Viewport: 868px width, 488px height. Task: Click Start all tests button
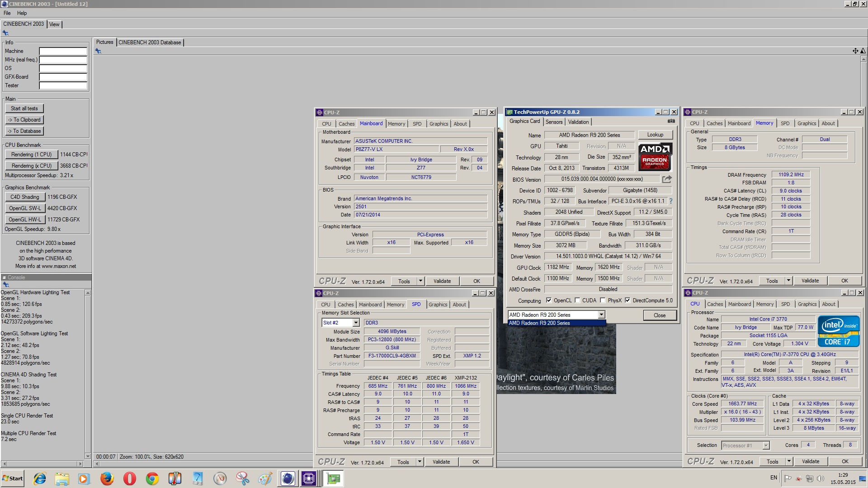pyautogui.click(x=24, y=108)
